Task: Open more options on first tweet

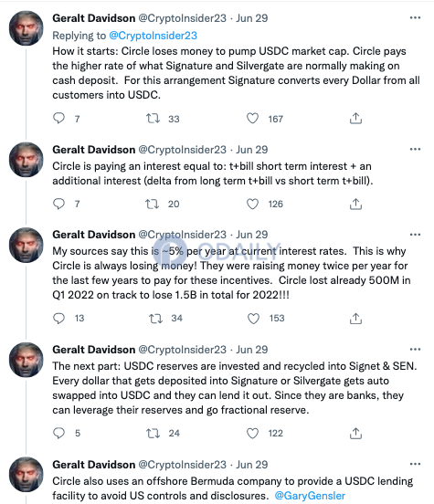Action: point(415,17)
